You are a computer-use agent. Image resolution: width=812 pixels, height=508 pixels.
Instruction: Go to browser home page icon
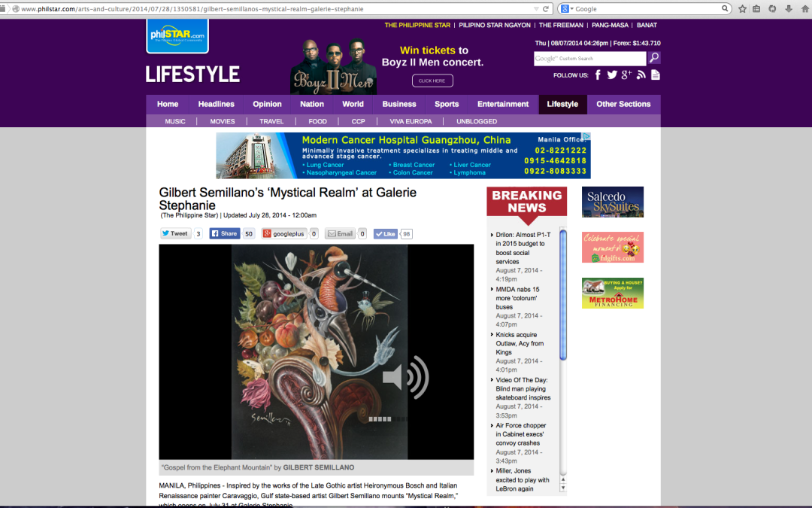pos(804,9)
